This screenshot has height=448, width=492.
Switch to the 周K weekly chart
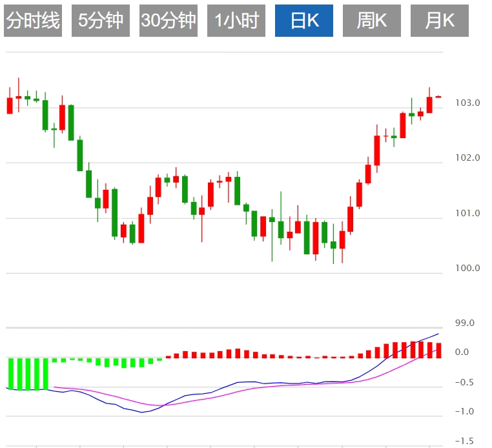point(371,21)
